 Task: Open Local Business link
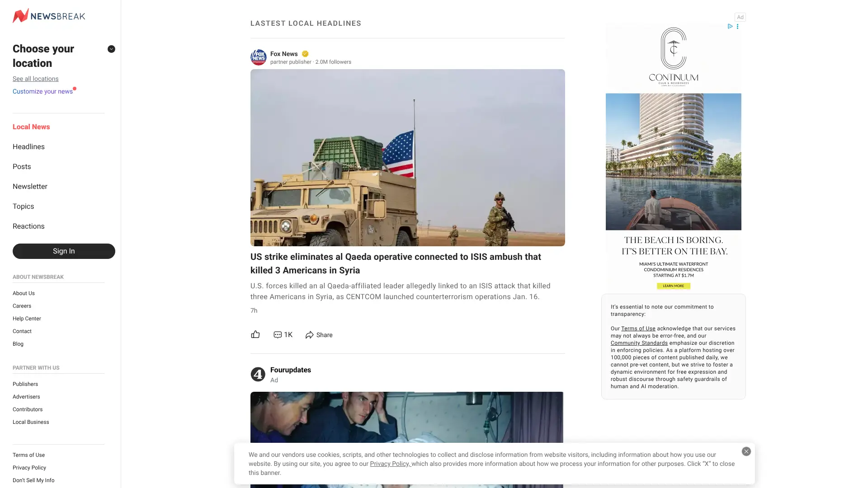click(31, 422)
